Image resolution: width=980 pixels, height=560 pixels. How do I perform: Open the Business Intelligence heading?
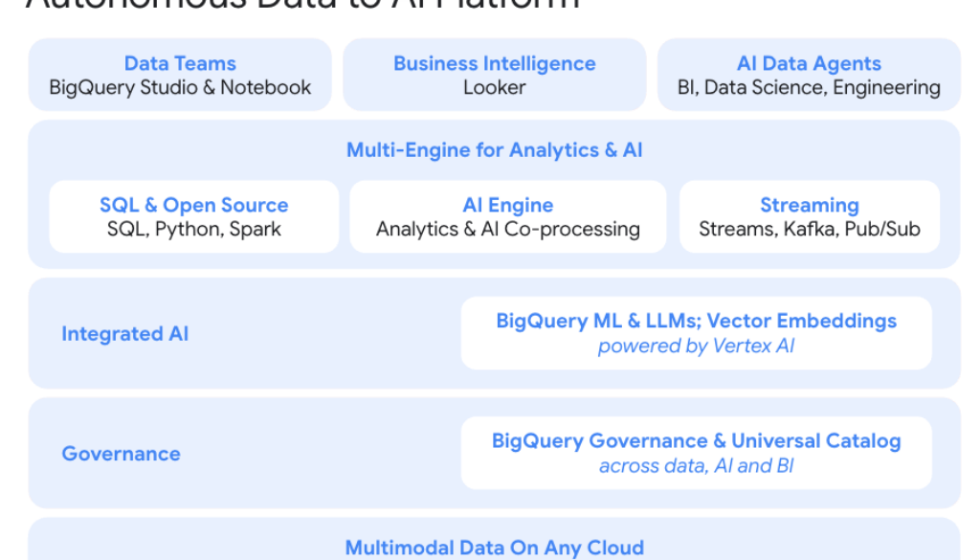494,64
